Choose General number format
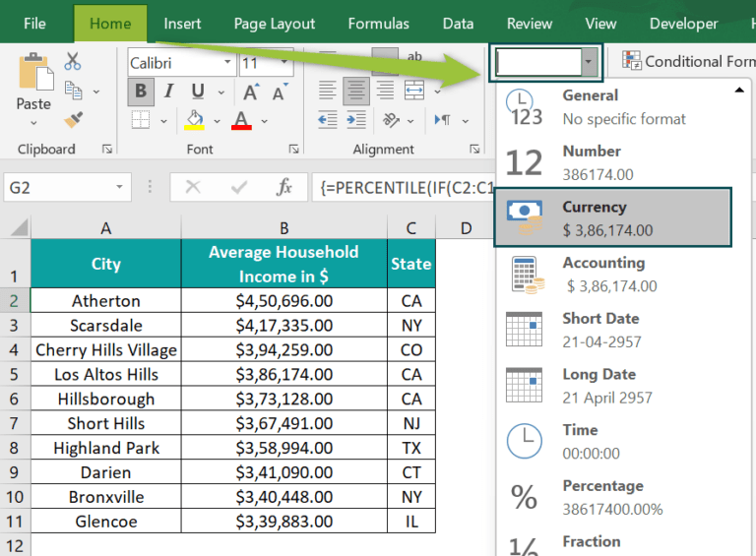The image size is (756, 556). click(x=613, y=107)
